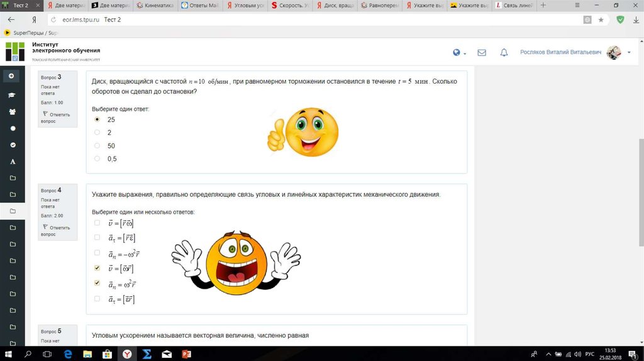The image size is (644, 361).
Task: Flag question 4 via Отметить вопрос
Action: (56, 230)
